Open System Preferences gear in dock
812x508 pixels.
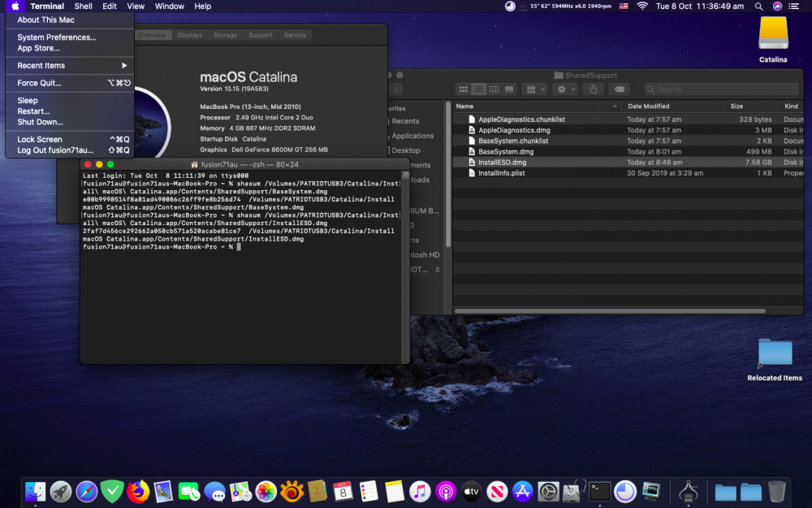[548, 491]
